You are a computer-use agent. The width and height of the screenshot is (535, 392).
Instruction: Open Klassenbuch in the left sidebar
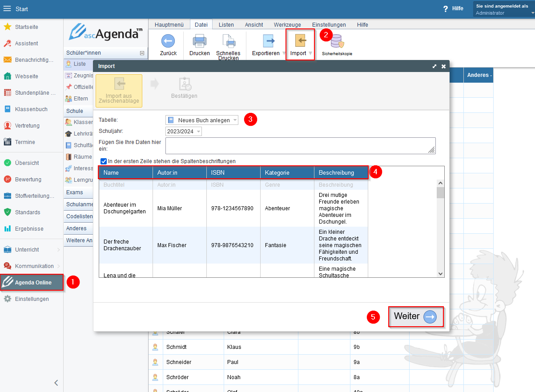click(31, 109)
